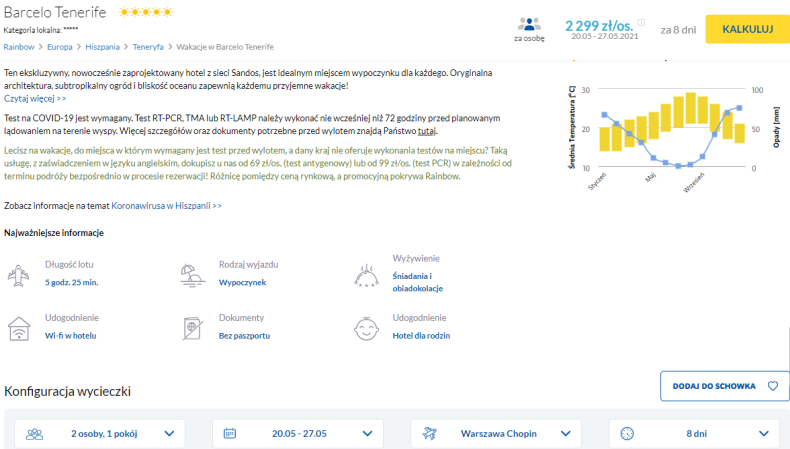Open the Rainbow breadcrumb link
Viewport: 790px width, 449px height.
(x=19, y=47)
